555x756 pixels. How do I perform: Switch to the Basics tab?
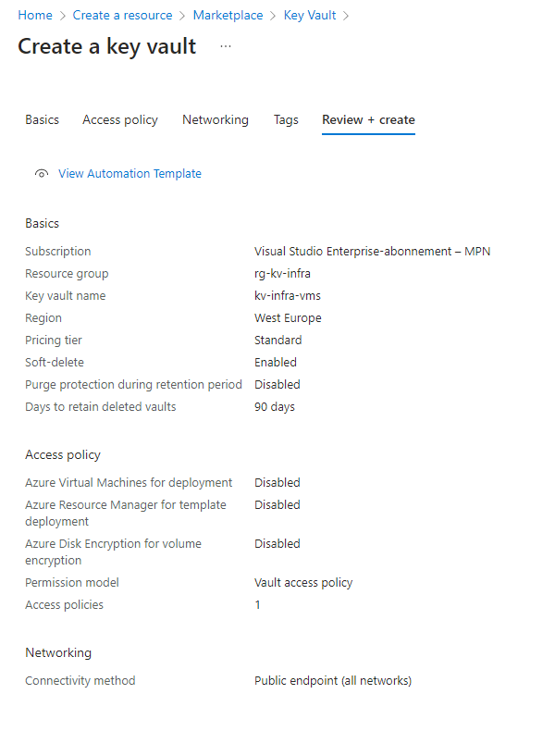[x=42, y=119]
